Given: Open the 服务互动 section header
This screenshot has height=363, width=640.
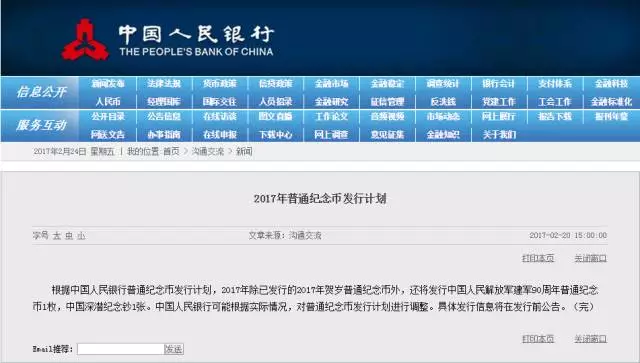Looking at the screenshot, I should (41, 125).
